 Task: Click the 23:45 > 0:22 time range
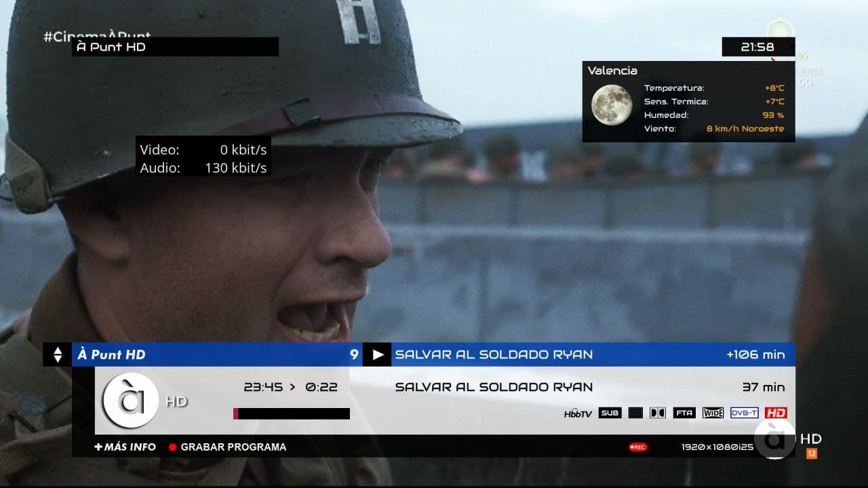[x=291, y=387]
